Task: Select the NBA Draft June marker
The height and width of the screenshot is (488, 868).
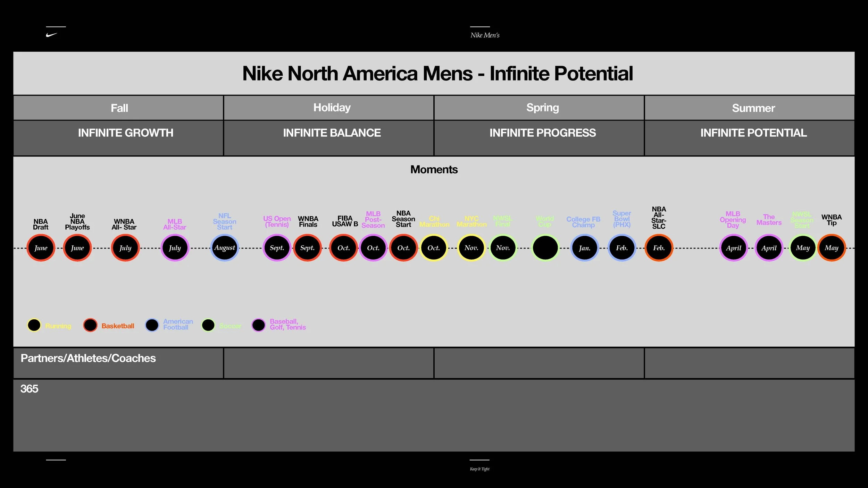Action: click(x=41, y=248)
